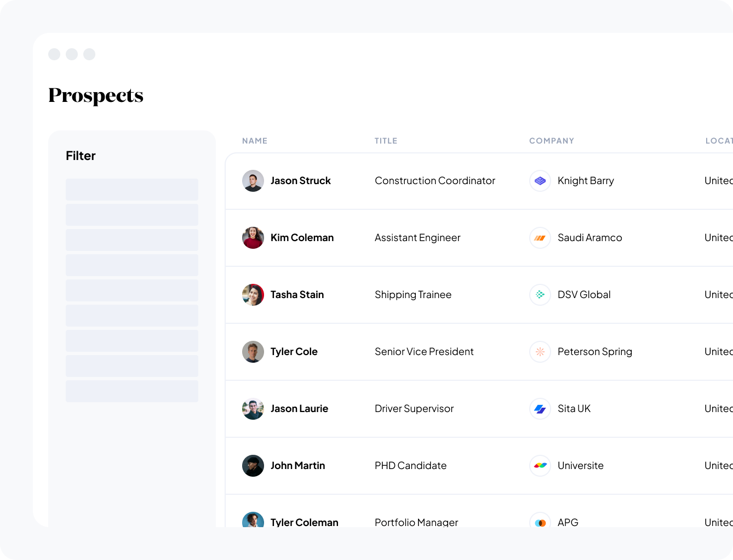
Task: Sort by the NAME column header
Action: tap(255, 141)
